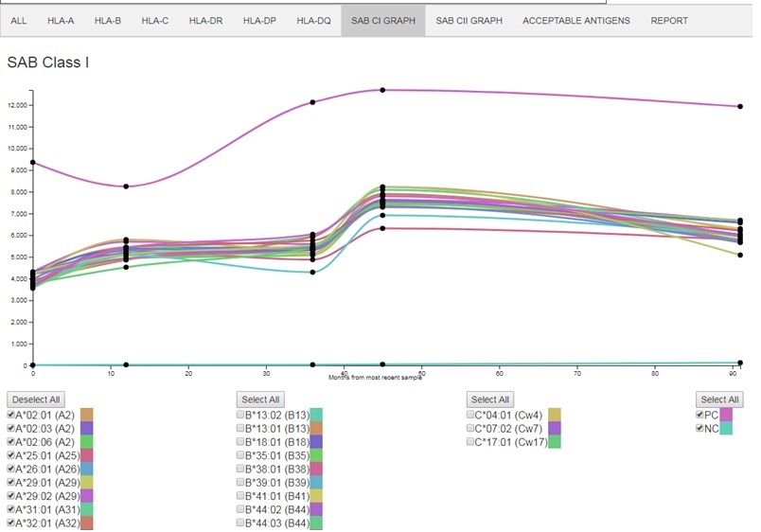Viewport: 761px width, 532px height.
Task: Click the magenta swatch beside PC
Action: (x=726, y=415)
